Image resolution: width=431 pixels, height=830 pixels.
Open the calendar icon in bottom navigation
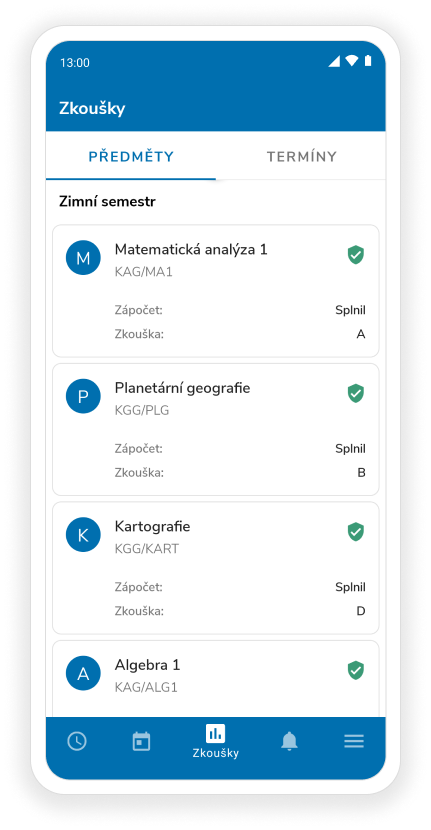[141, 741]
